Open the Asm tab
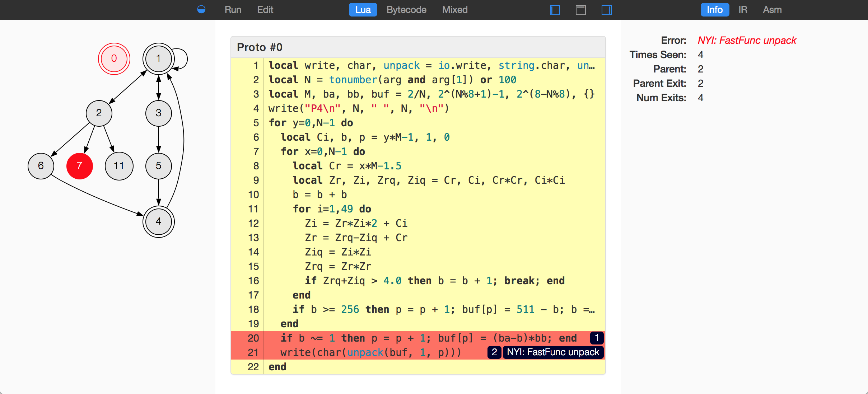Screen dimensions: 868x394 coord(772,10)
